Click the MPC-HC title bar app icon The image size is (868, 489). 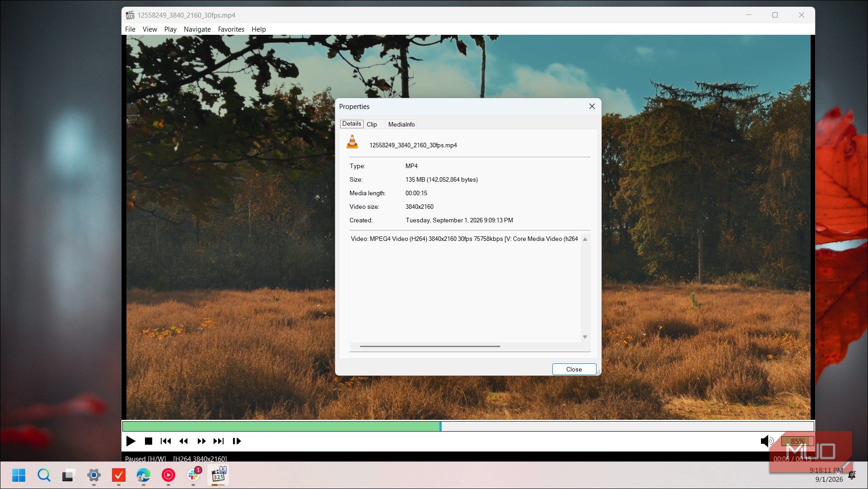(x=130, y=15)
